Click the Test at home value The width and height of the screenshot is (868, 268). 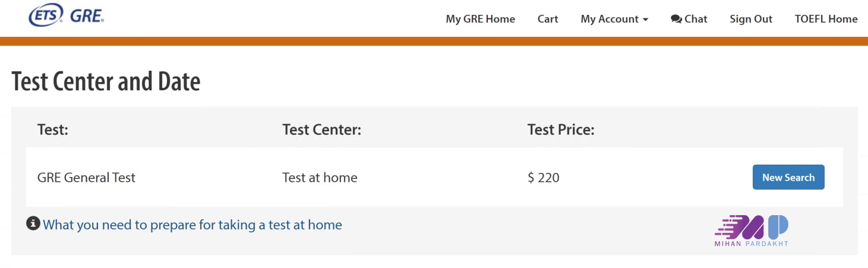(320, 177)
